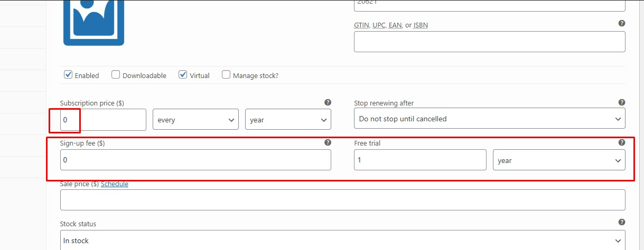
Task: Open the Free trial period dropdown
Action: tap(558, 160)
